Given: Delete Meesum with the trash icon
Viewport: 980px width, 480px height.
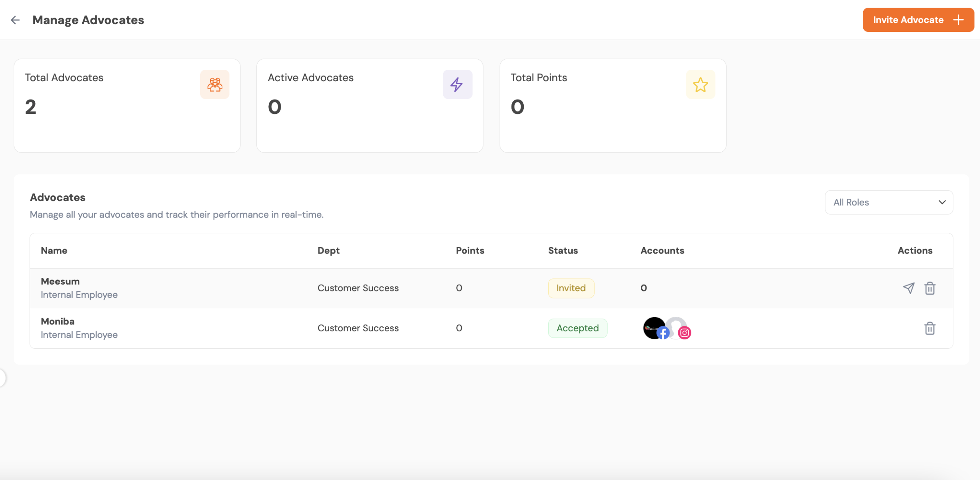Looking at the screenshot, I should click(x=930, y=288).
